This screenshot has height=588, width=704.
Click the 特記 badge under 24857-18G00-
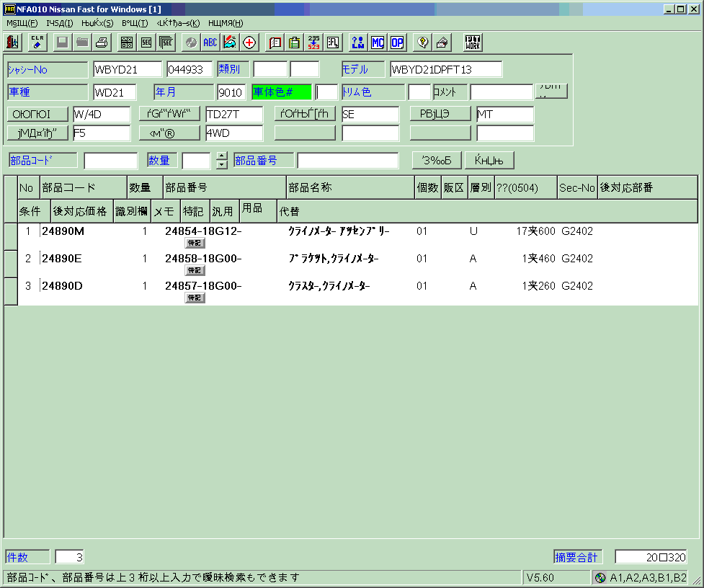195,298
